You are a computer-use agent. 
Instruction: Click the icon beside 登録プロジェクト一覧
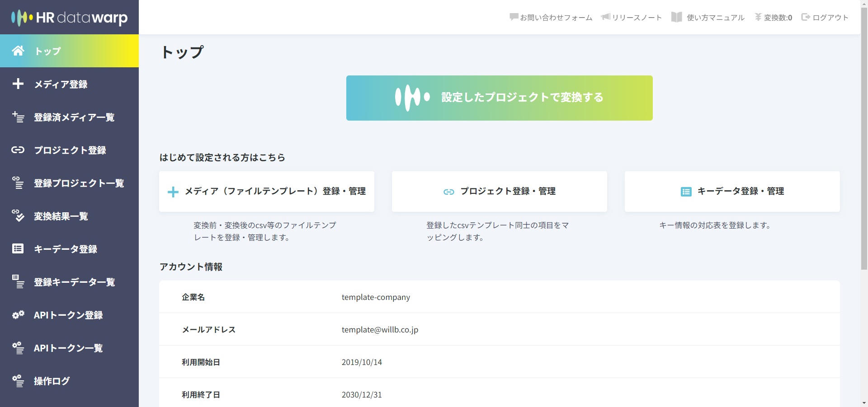tap(18, 183)
